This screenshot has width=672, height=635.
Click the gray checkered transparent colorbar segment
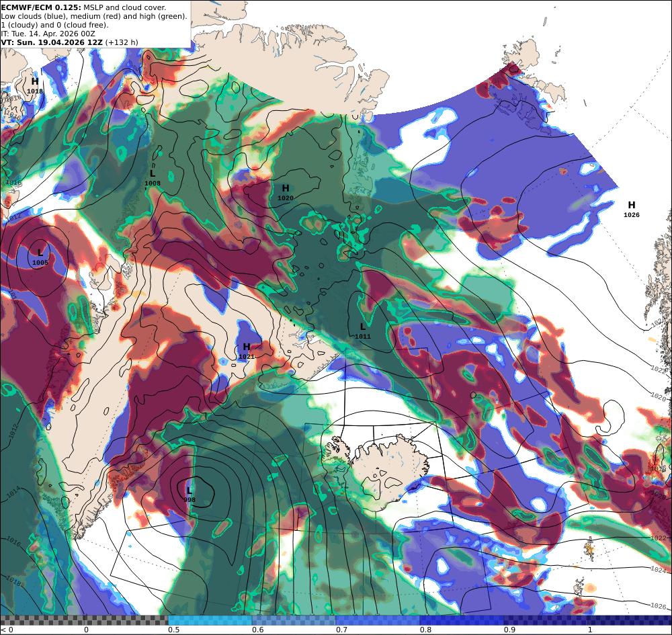[x=84, y=620]
